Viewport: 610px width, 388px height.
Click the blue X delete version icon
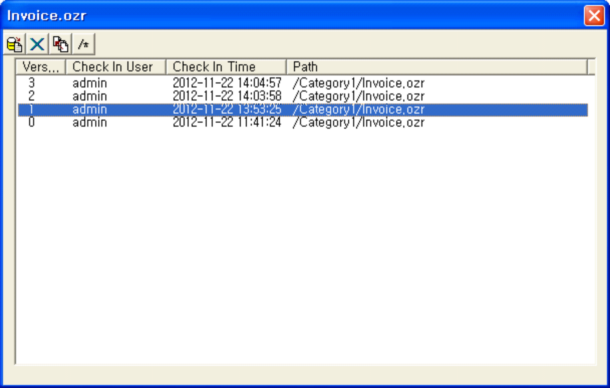pyautogui.click(x=37, y=44)
